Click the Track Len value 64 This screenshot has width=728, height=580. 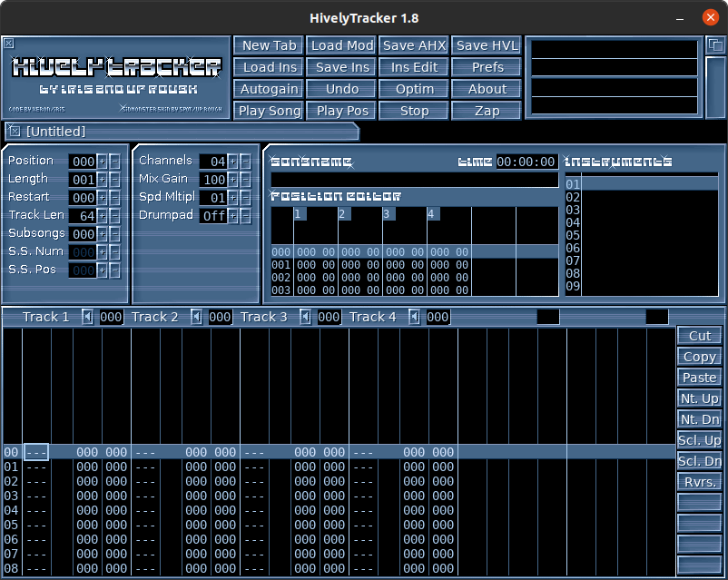click(x=83, y=216)
